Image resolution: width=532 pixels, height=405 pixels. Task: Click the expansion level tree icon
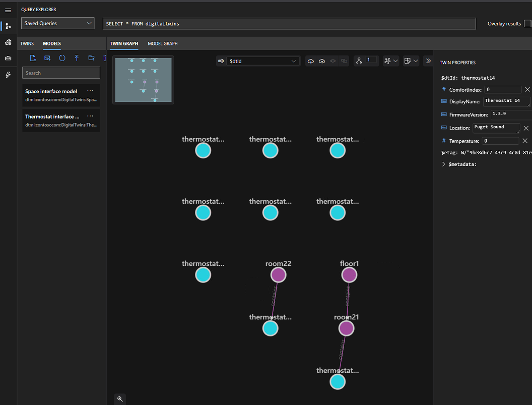coord(359,61)
